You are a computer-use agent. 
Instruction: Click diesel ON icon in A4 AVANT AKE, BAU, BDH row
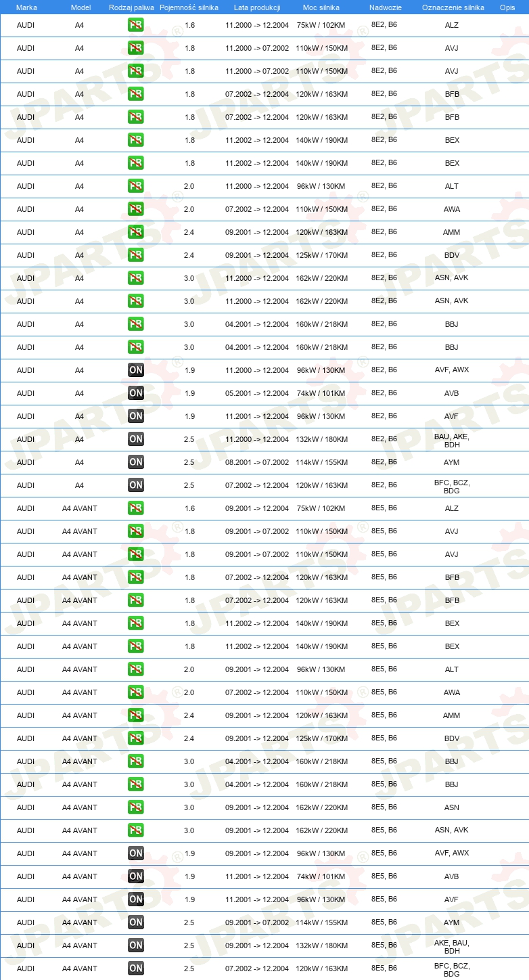(136, 945)
